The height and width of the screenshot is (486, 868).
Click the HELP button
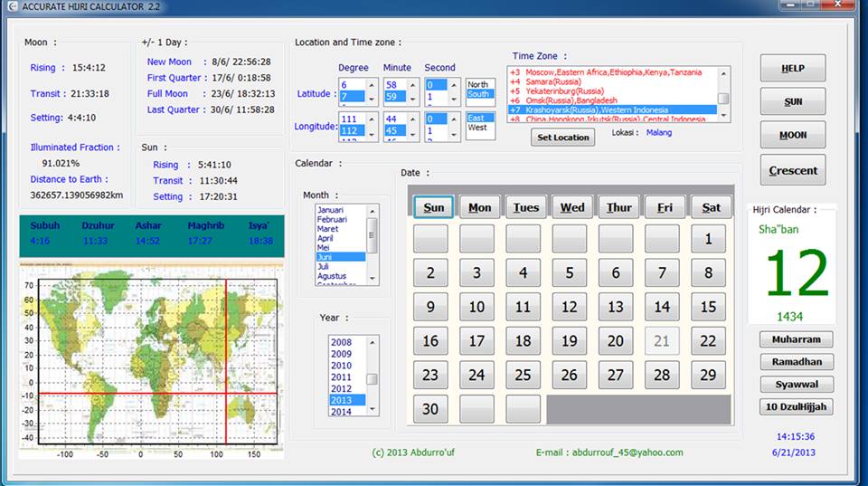[x=792, y=69]
